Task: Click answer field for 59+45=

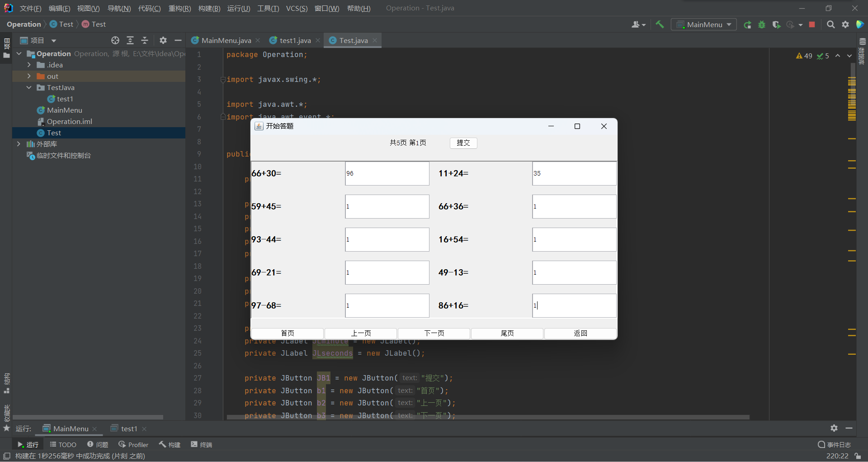Action: [387, 207]
